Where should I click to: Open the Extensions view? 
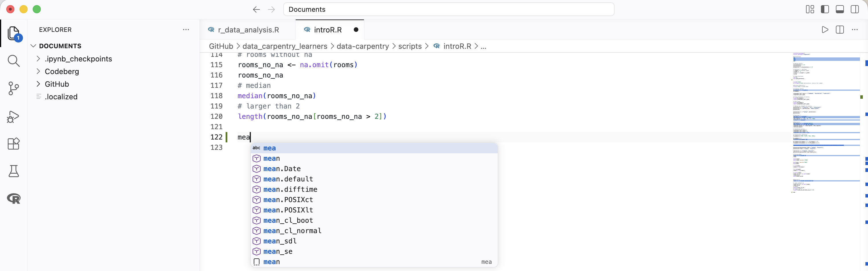click(13, 144)
